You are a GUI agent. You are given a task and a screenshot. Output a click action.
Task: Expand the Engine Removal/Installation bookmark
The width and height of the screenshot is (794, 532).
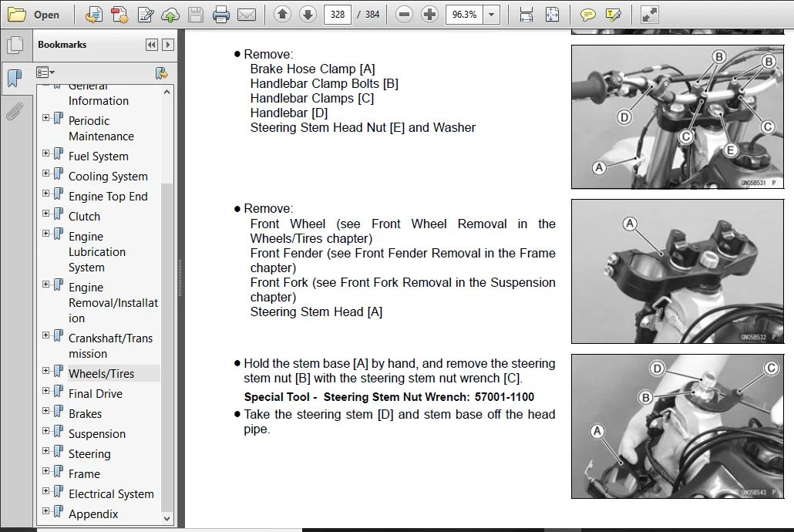pyautogui.click(x=45, y=285)
